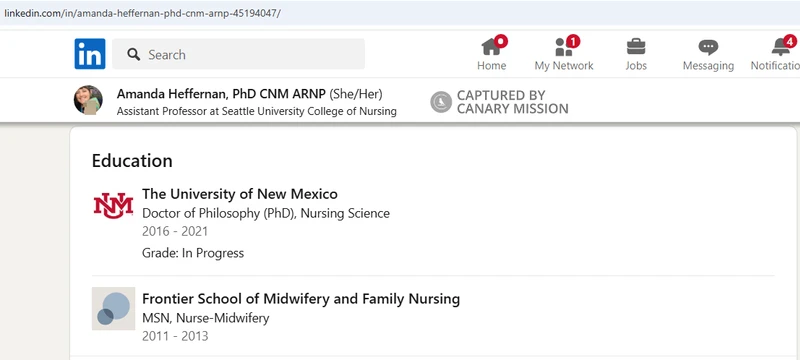Open Frontier School of Midwifery and Family Nursing
Screen dimensions: 800x360
pyautogui.click(x=301, y=298)
